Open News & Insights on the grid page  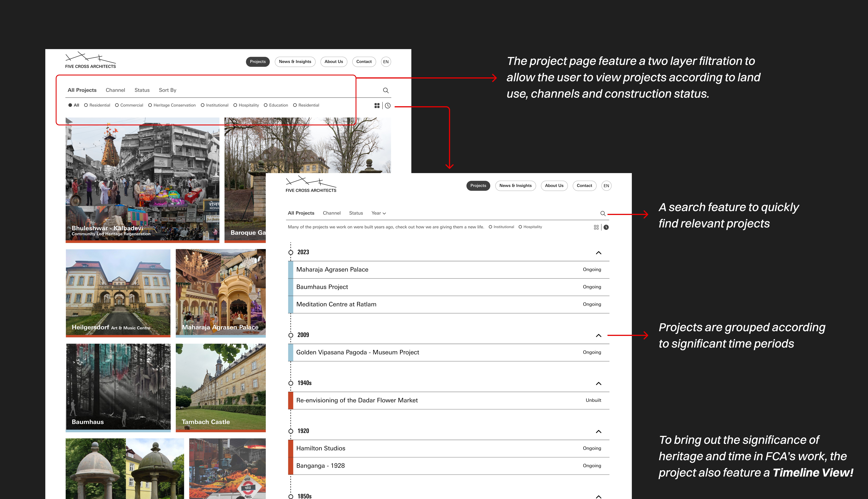(x=295, y=62)
